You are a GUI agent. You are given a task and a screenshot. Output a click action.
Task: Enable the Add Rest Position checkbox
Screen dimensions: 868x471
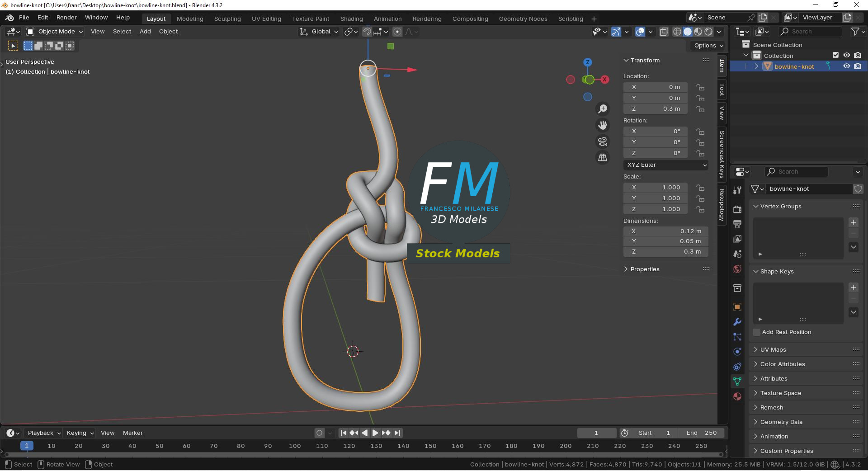click(x=757, y=332)
